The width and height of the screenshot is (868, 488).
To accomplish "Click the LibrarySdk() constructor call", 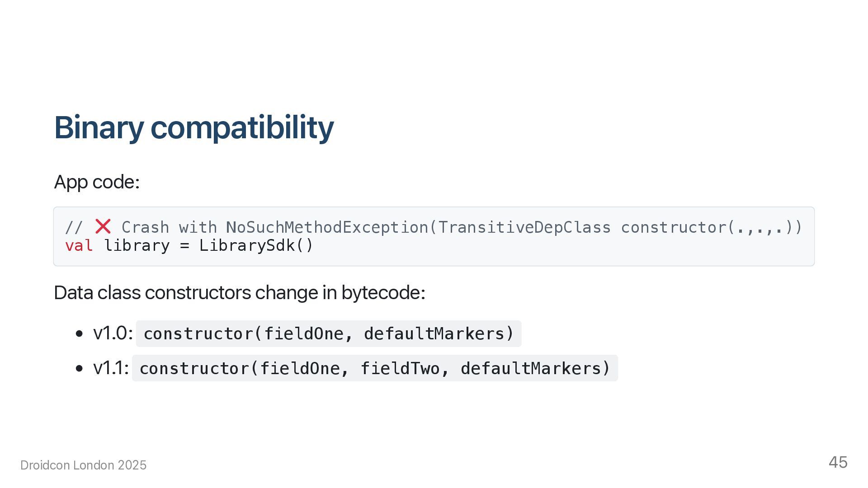I will pos(256,246).
